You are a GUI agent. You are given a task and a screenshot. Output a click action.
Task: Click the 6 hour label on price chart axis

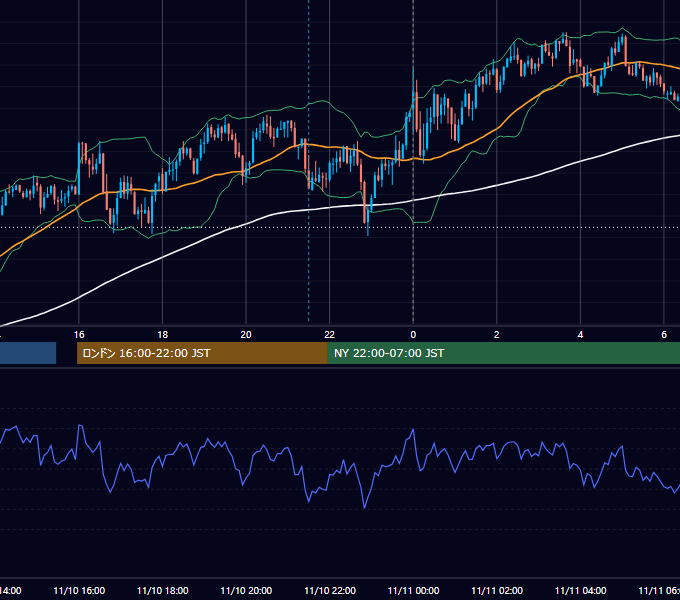[x=664, y=335]
